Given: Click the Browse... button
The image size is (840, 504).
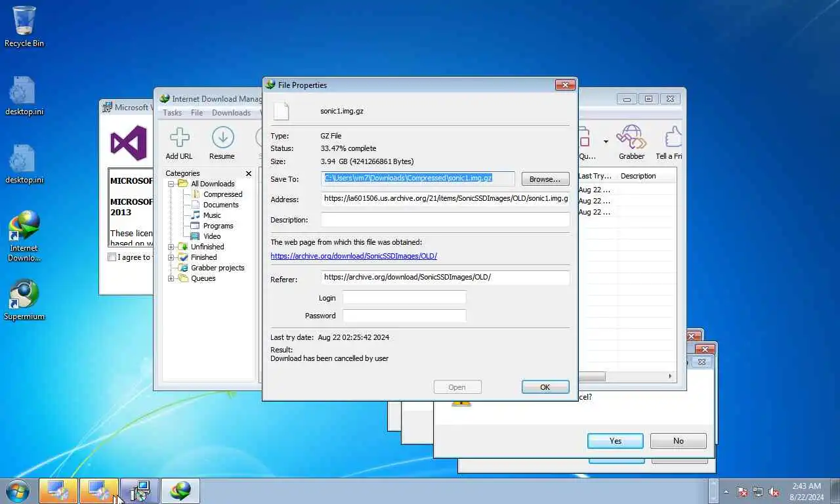Looking at the screenshot, I should 545,178.
